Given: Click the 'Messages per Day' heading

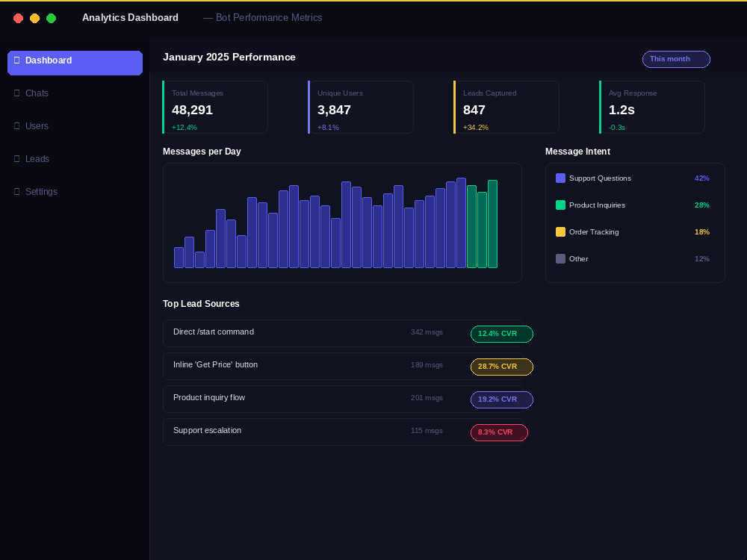Looking at the screenshot, I should click(202, 152).
